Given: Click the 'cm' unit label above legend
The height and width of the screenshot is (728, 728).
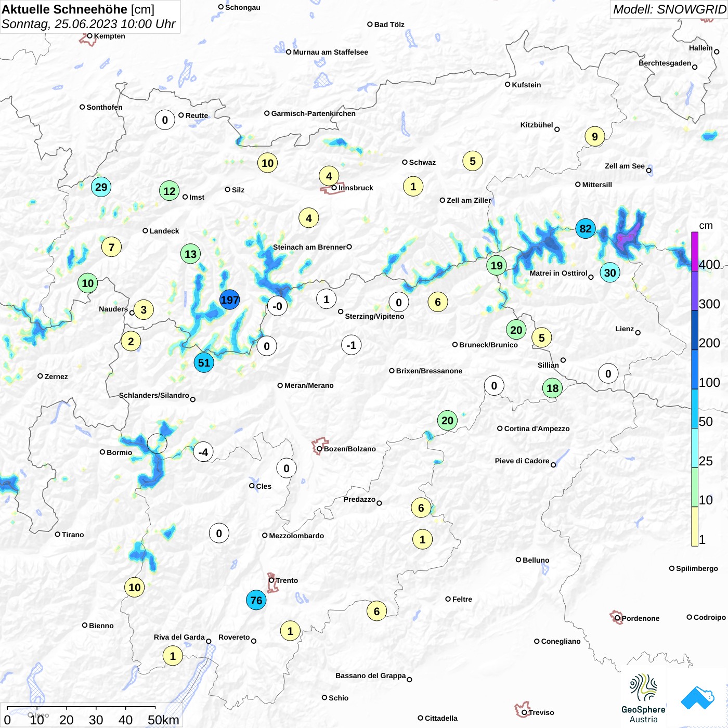Looking at the screenshot, I should (x=706, y=226).
